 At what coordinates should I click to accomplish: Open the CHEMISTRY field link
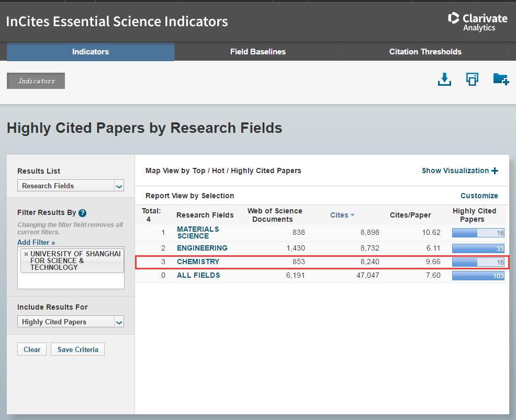(198, 262)
